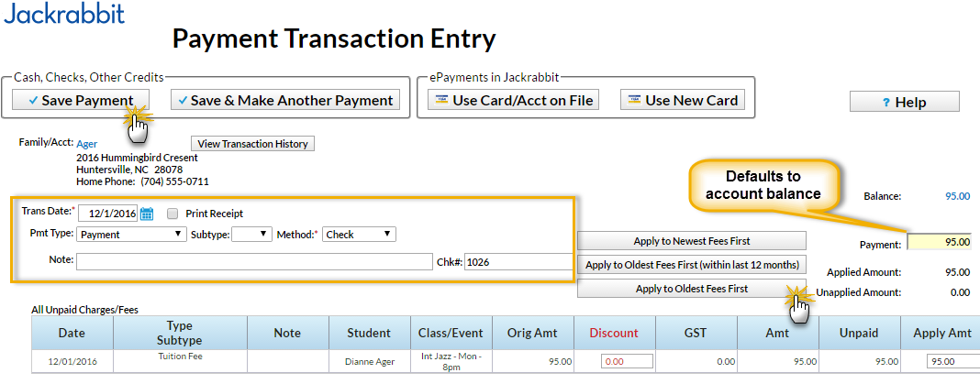This screenshot has height=384, width=980.
Task: Click the last Apply to Oldest Fees First button
Action: (691, 289)
